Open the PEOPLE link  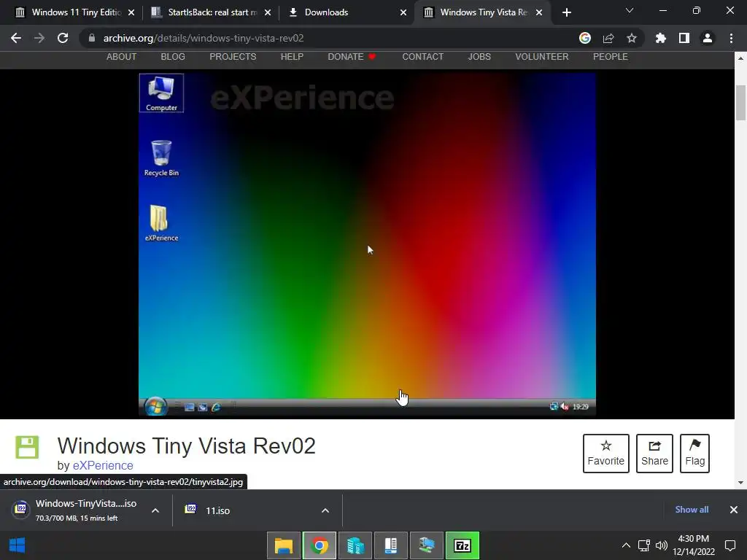point(611,57)
